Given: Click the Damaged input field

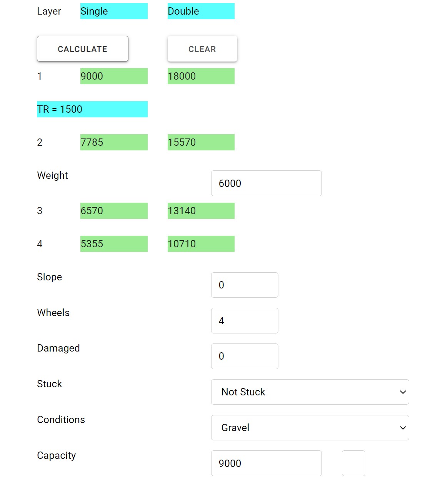Looking at the screenshot, I should pos(245,356).
